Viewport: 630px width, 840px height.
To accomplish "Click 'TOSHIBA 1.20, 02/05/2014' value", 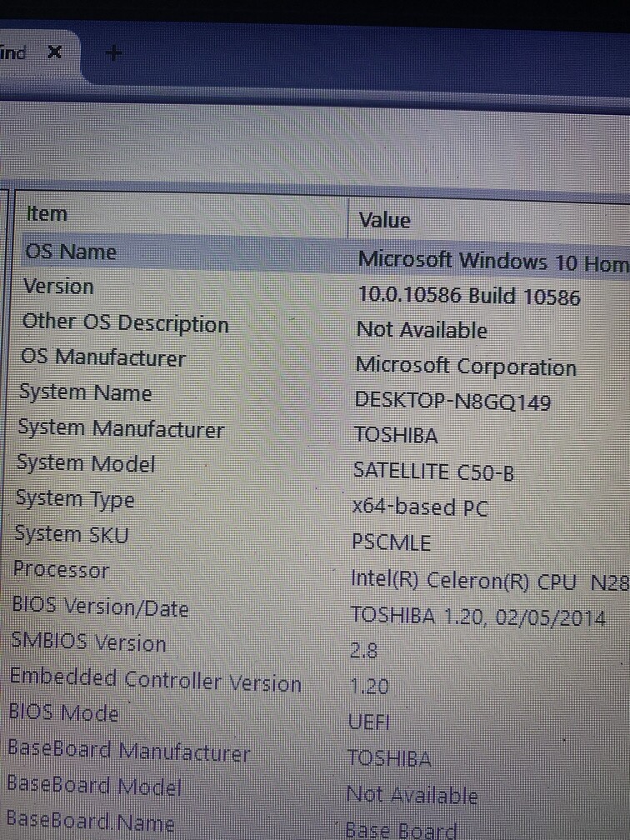I will [x=477, y=617].
